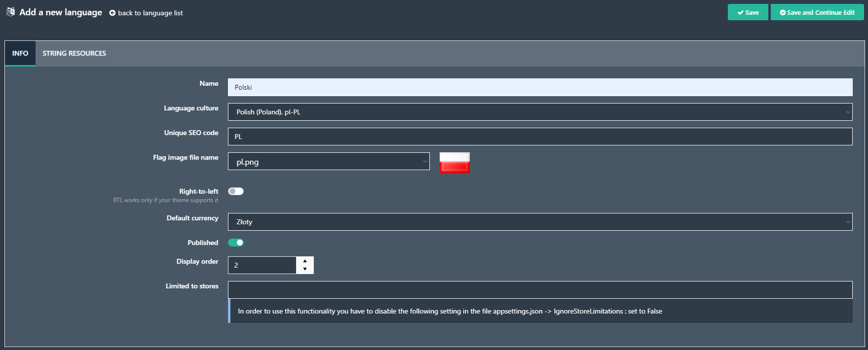Click the 'Default currency' label
Viewport: 868px width, 350px height.
click(x=192, y=218)
